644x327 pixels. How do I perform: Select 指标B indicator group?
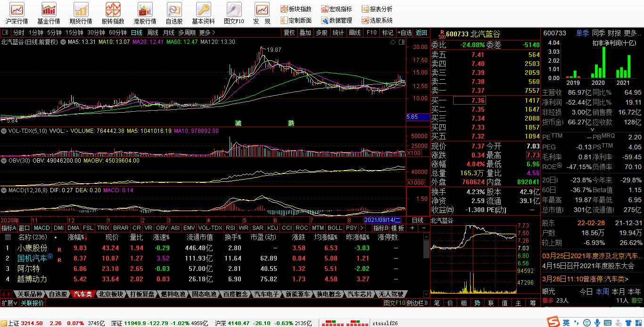pos(380,228)
